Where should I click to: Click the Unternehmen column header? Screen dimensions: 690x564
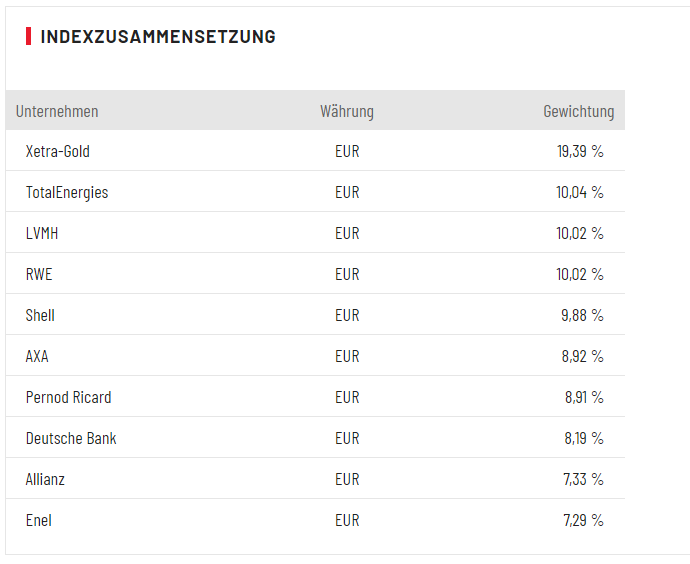[x=57, y=111]
